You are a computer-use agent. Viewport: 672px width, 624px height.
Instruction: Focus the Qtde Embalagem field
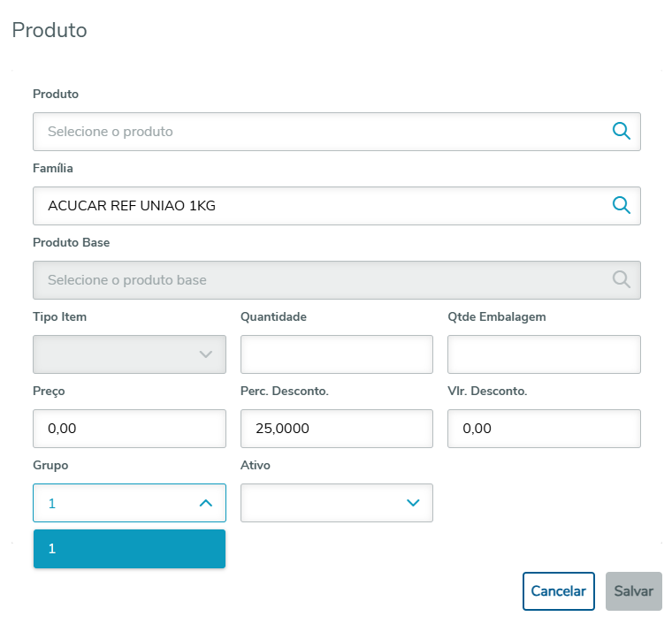[544, 354]
